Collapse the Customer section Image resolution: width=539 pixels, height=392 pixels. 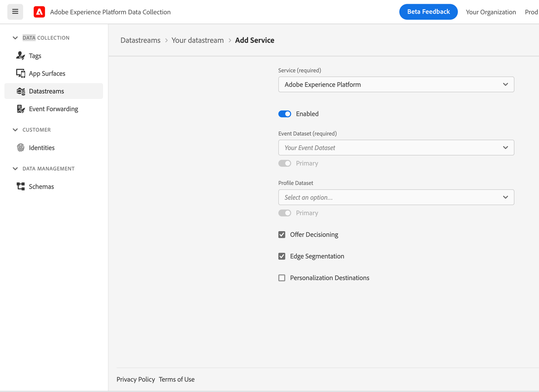point(15,130)
